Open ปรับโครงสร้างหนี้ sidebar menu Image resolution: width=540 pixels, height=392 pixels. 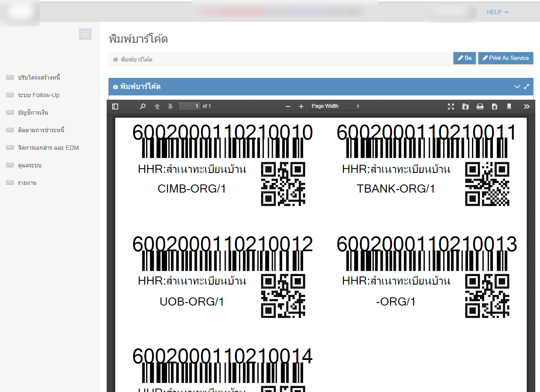[x=39, y=77]
